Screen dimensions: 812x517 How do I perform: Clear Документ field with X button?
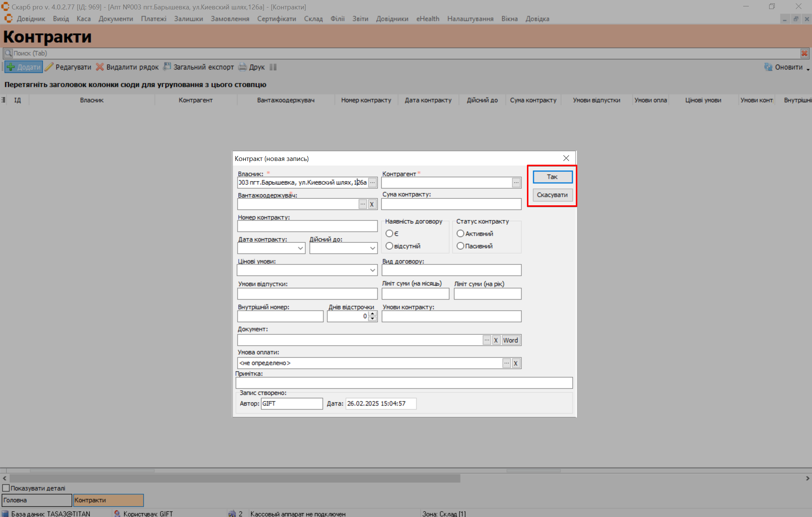pos(496,340)
